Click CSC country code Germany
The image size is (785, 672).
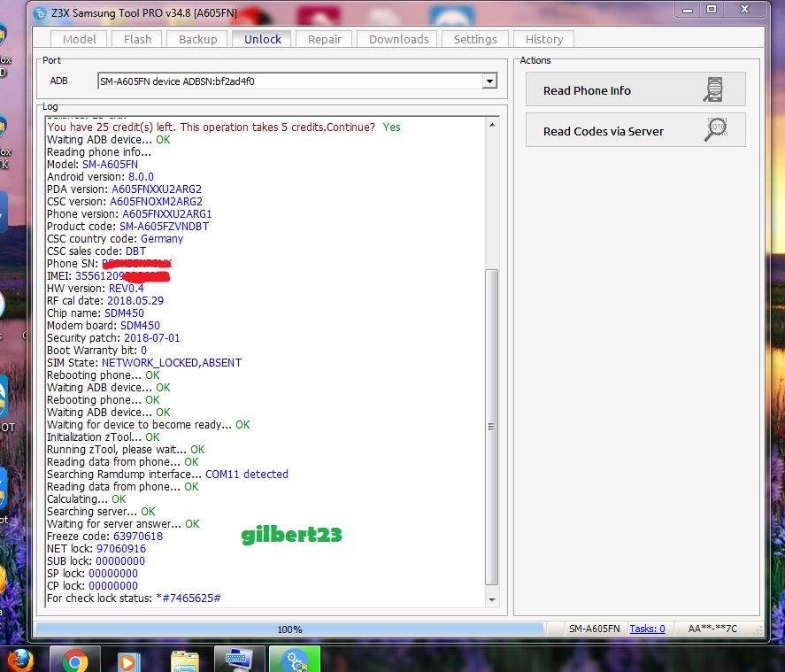tap(162, 239)
